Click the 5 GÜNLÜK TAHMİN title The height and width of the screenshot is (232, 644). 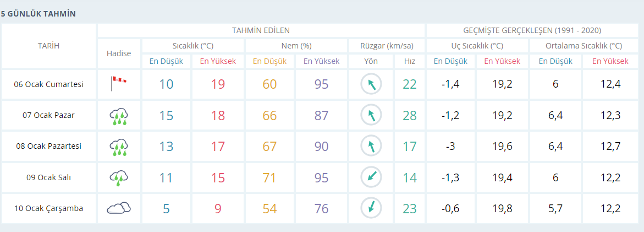[x=38, y=14]
